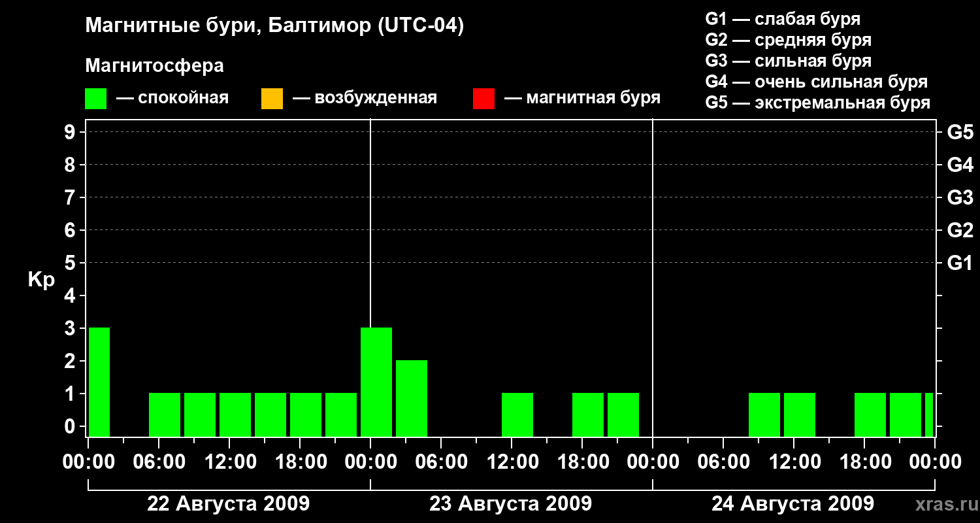Select 'G1 — слабая буря' legend line

click(783, 19)
